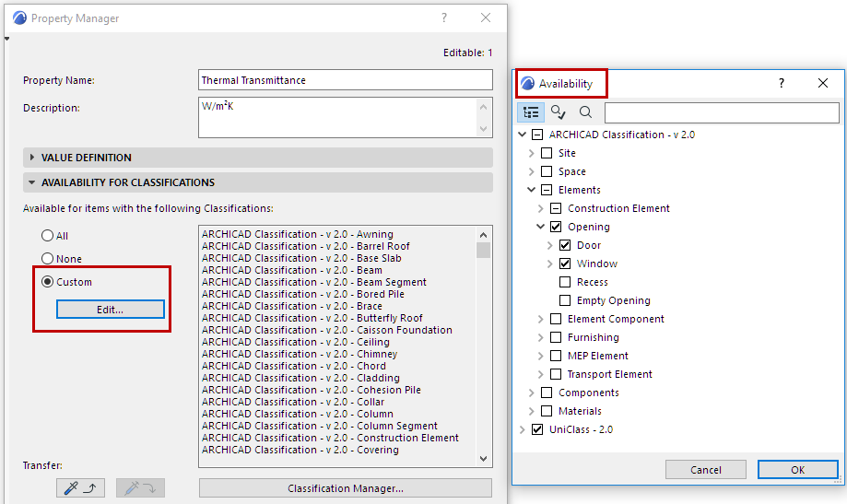Select the 'Column Segment' classification row
847x504 pixels.
click(x=319, y=426)
